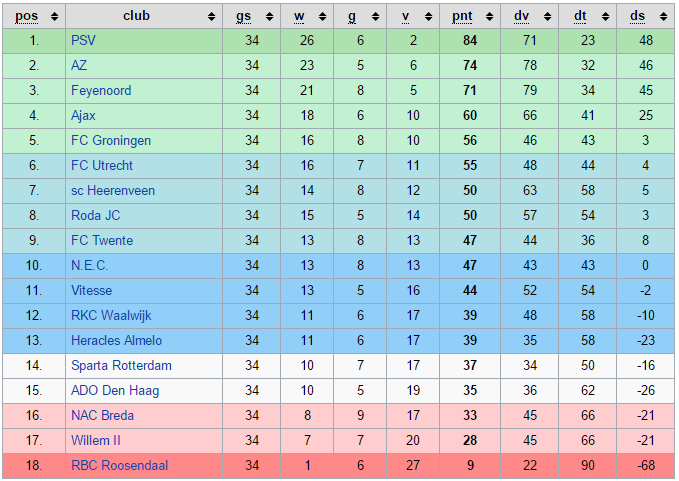Sort by points (pnt) column arrows
The image size is (679, 481).
pyautogui.click(x=489, y=16)
